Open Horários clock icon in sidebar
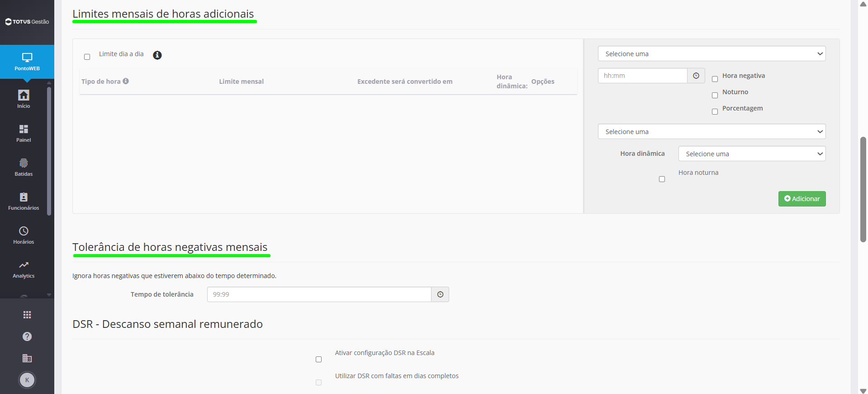868x394 pixels. pos(24,231)
